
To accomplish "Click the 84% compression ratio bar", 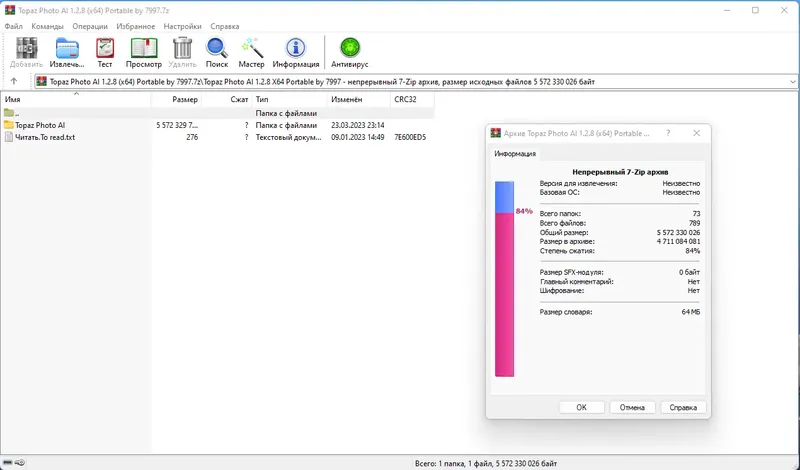I will click(x=504, y=279).
